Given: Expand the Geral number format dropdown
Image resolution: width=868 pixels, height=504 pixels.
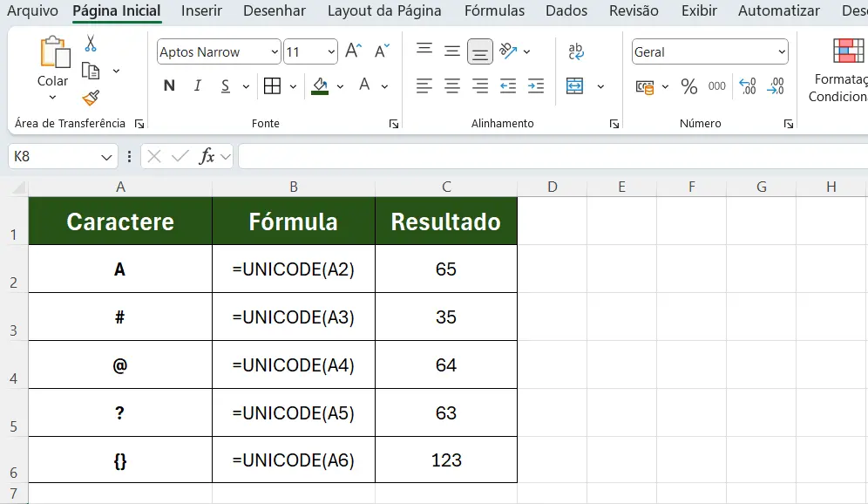Looking at the screenshot, I should tap(781, 52).
